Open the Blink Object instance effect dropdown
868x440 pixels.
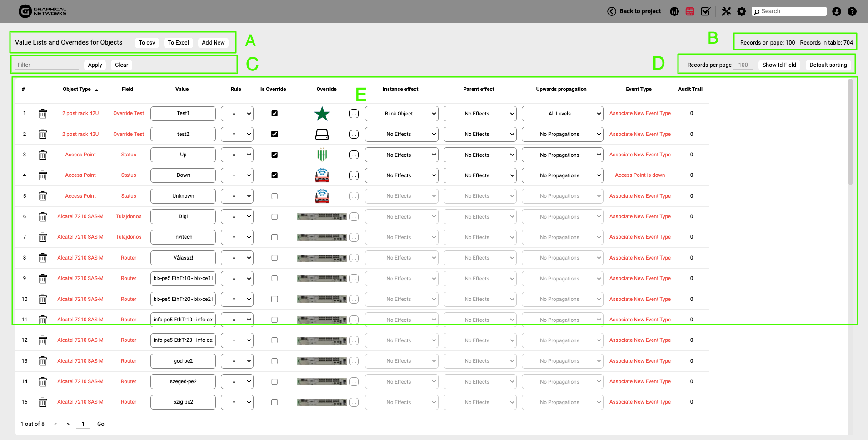tap(401, 114)
